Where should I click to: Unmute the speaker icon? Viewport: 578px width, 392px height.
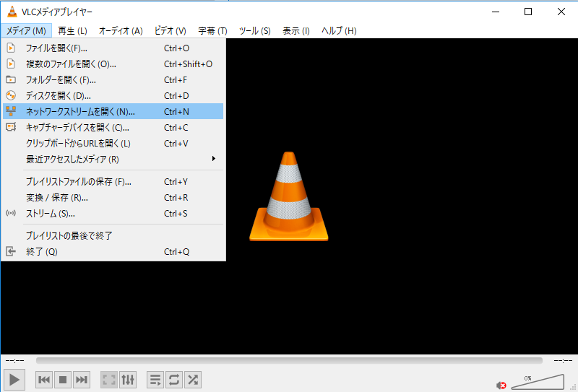point(501,386)
